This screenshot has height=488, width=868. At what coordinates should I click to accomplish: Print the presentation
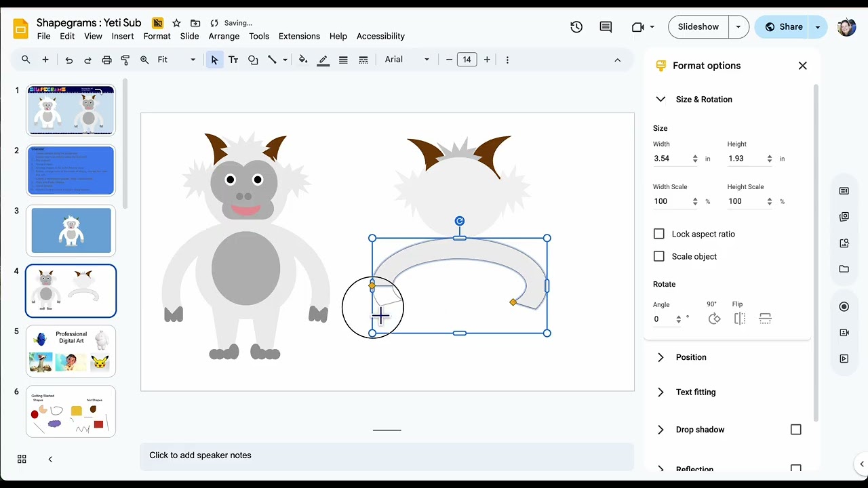coord(106,60)
